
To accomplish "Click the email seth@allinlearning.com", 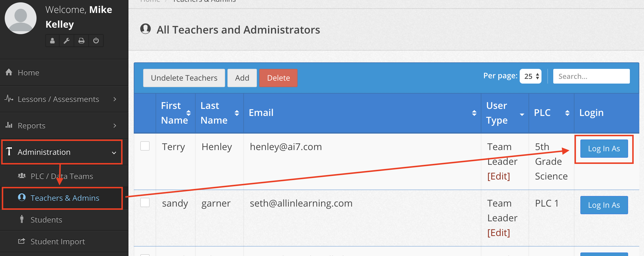I will pyautogui.click(x=301, y=203).
